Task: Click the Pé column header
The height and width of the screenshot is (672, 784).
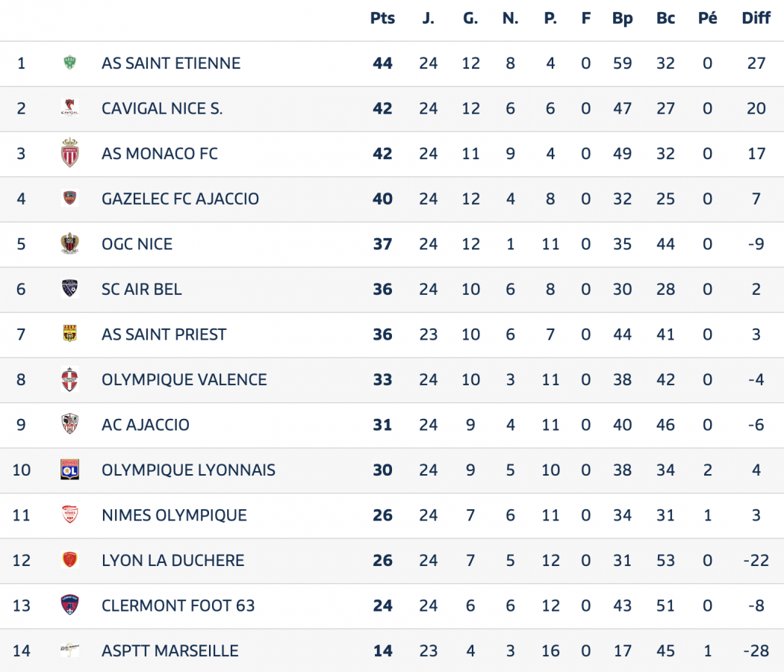Action: (707, 19)
